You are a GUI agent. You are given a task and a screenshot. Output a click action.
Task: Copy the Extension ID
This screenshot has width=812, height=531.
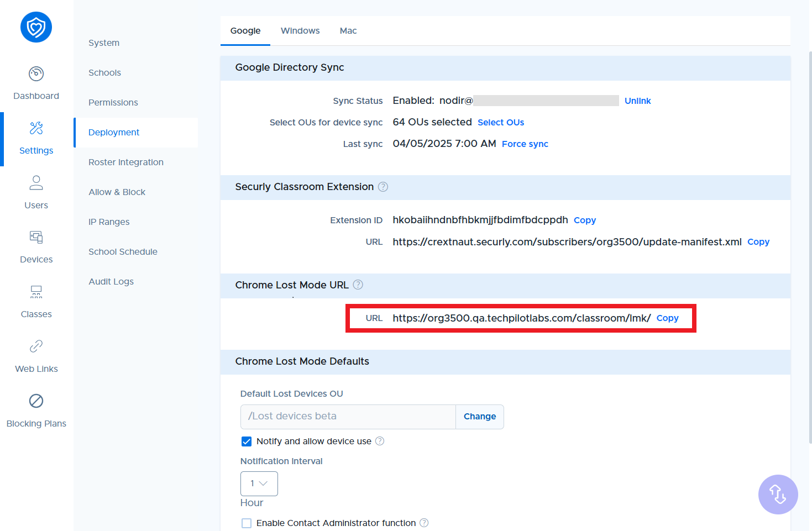coord(585,220)
